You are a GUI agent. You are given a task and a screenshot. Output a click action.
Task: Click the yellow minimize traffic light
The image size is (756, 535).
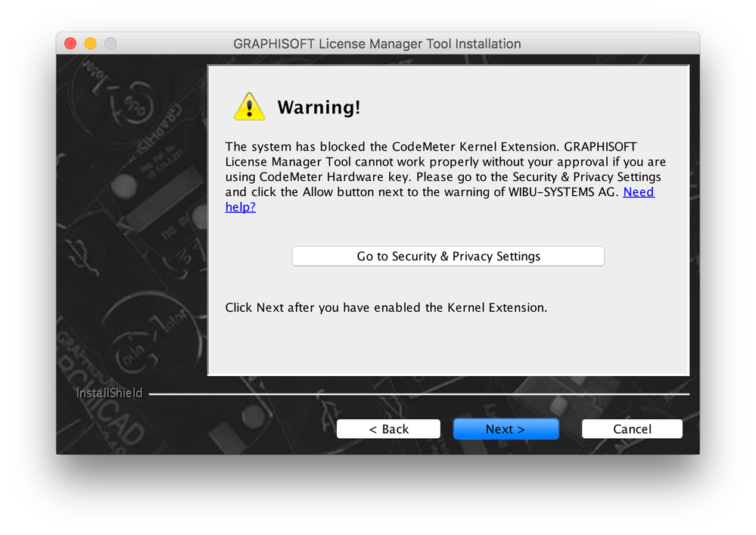(x=90, y=44)
